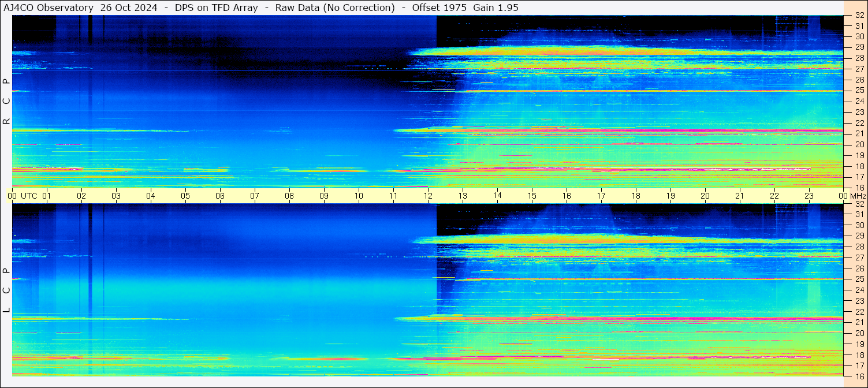Select the 29 frequency label on RCP scale
Screen dimensions: 868x388
859,47
